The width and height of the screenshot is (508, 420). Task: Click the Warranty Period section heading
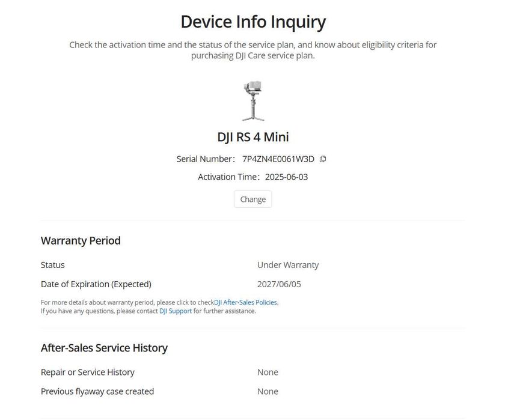(81, 240)
